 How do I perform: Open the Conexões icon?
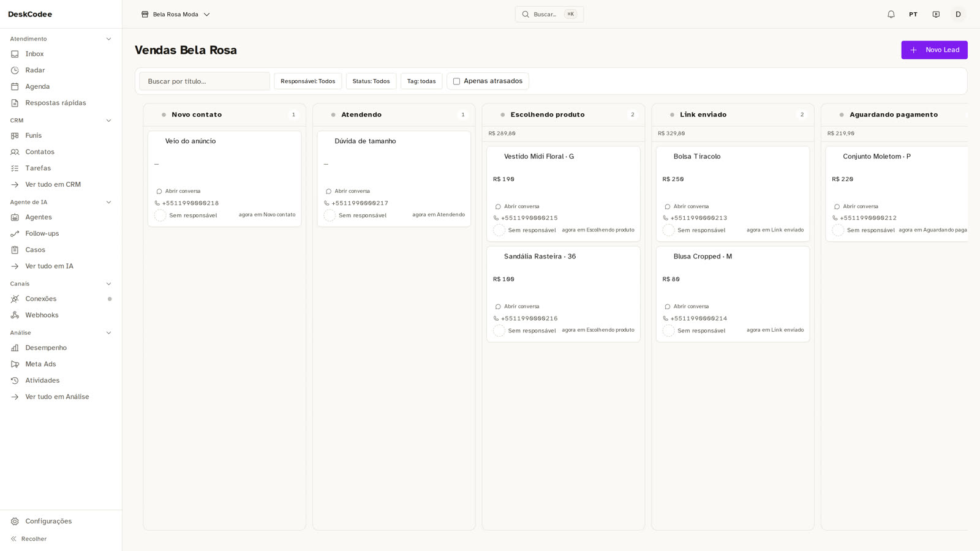[x=15, y=299]
